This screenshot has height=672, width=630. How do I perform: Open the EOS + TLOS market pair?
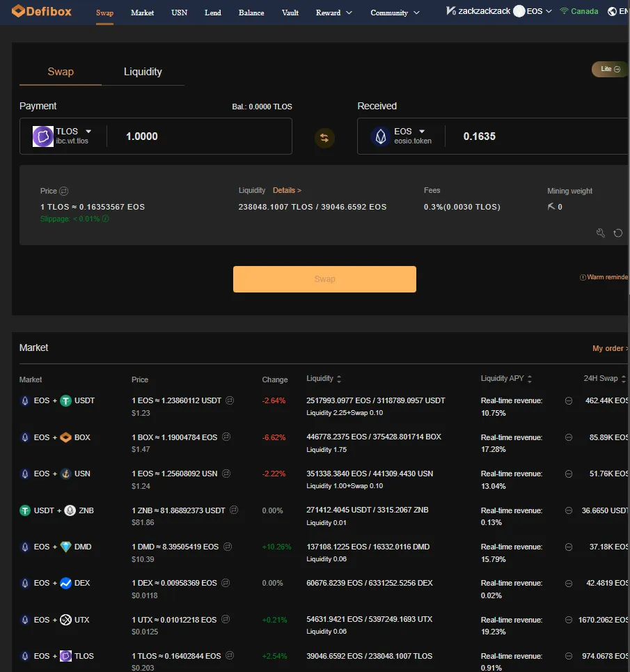click(57, 656)
